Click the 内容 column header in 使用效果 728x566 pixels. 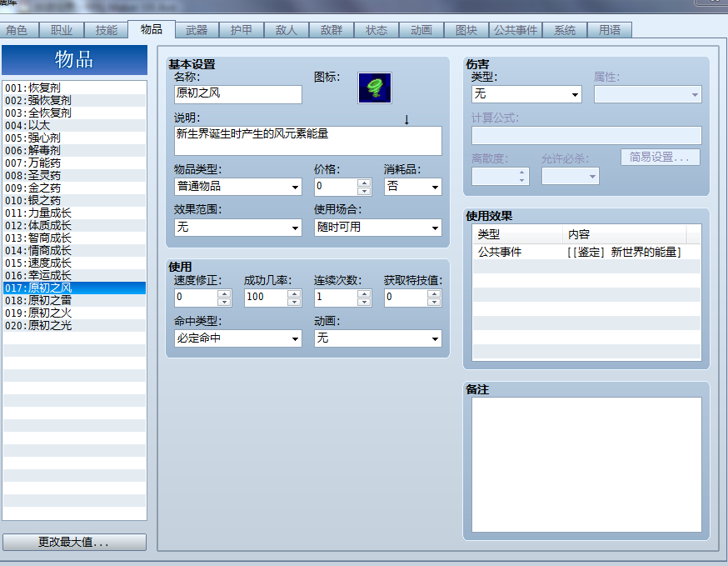click(625, 234)
